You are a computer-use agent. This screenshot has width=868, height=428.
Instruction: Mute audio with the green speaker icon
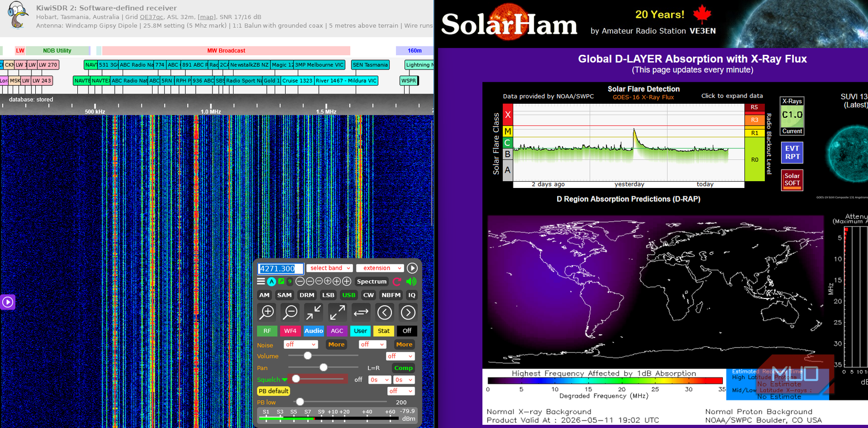(x=411, y=282)
